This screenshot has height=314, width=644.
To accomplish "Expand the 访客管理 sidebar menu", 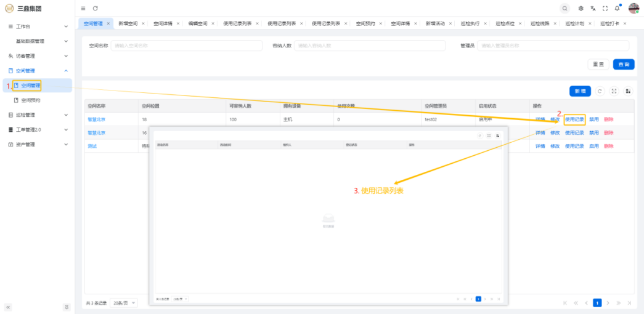I will click(x=37, y=56).
